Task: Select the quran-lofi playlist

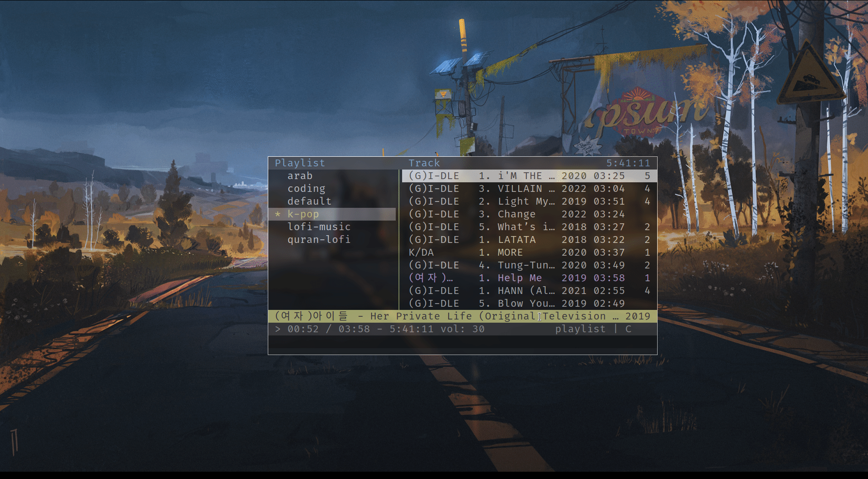Action: pos(319,240)
